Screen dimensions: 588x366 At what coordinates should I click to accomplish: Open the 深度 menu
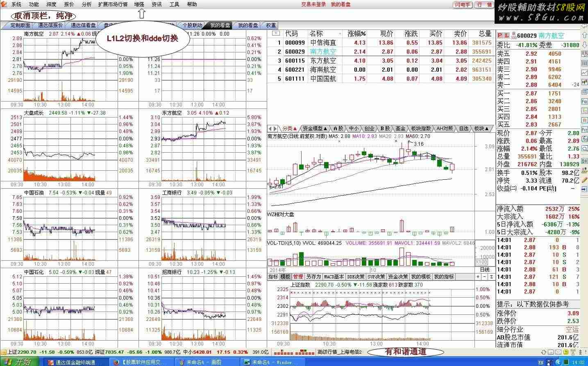coord(51,5)
